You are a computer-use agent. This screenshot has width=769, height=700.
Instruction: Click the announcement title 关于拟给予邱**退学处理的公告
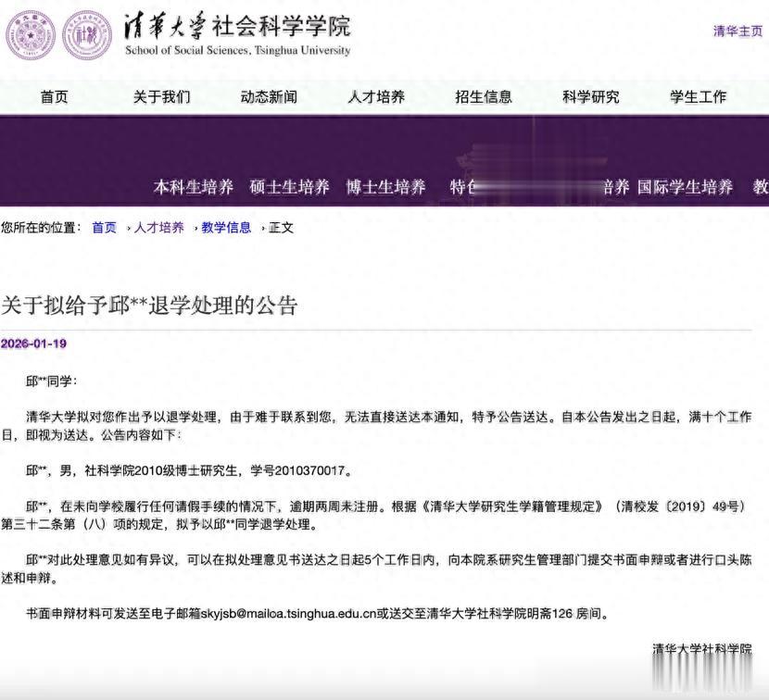coord(149,306)
